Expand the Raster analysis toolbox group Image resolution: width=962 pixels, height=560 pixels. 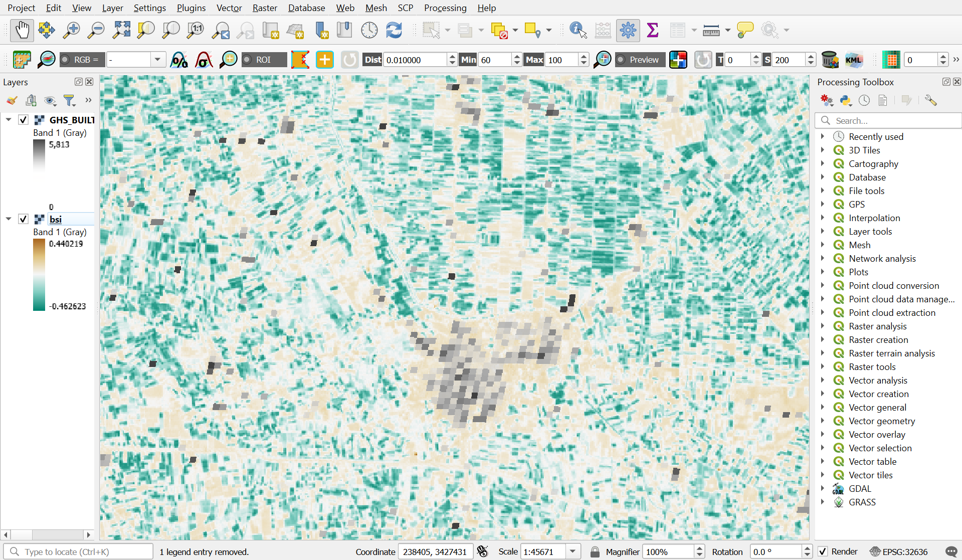(x=823, y=326)
